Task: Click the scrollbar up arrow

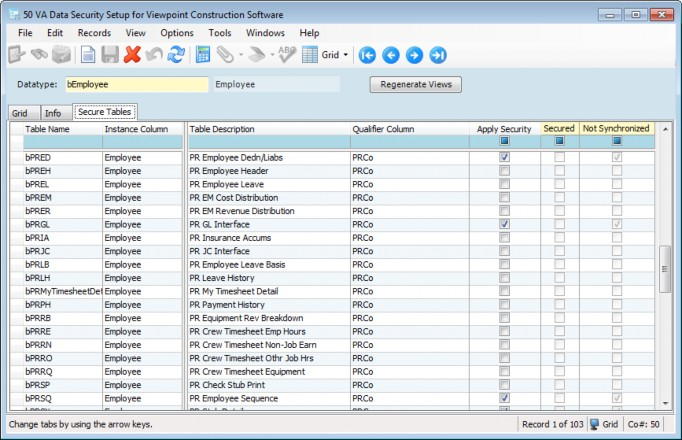Action: pos(665,129)
